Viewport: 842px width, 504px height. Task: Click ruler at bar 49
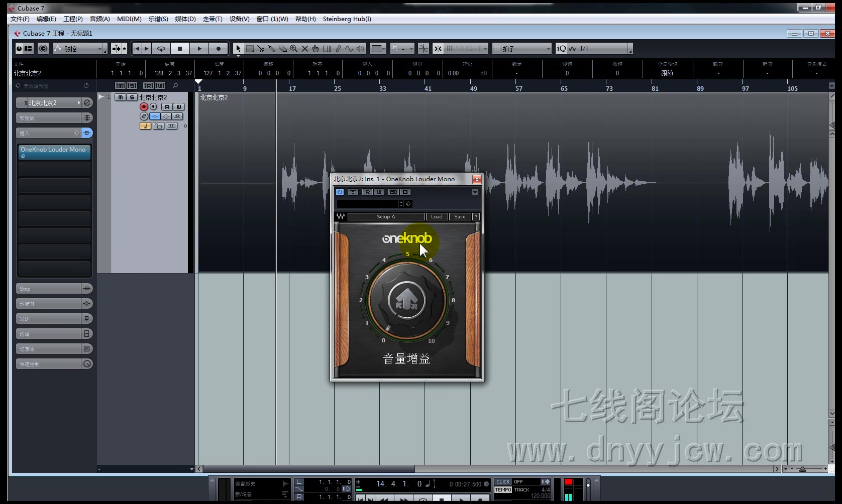point(473,88)
